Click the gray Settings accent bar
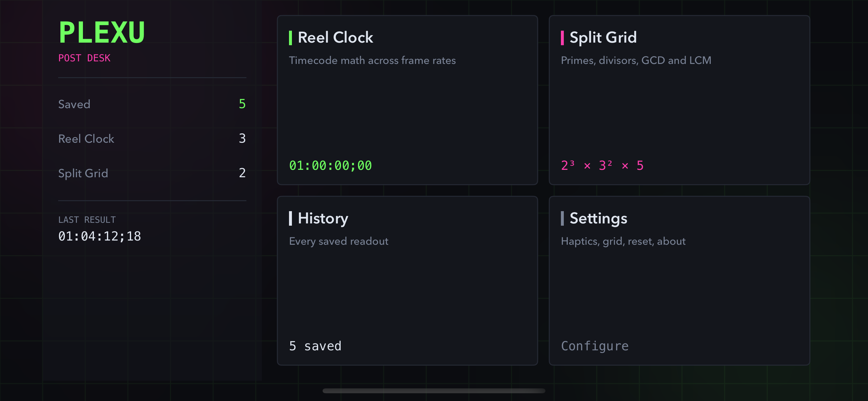 (562, 218)
